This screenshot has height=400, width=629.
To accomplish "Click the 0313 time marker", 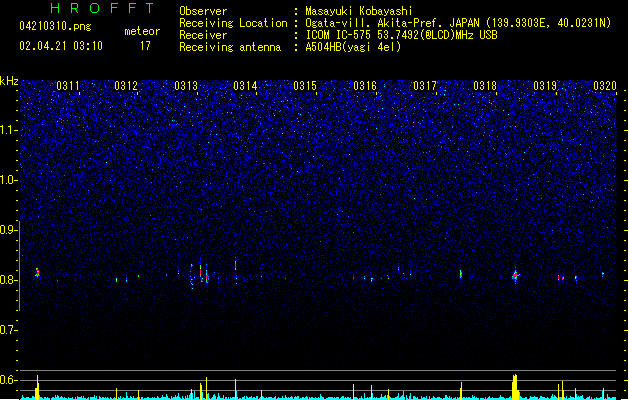I will point(186,85).
